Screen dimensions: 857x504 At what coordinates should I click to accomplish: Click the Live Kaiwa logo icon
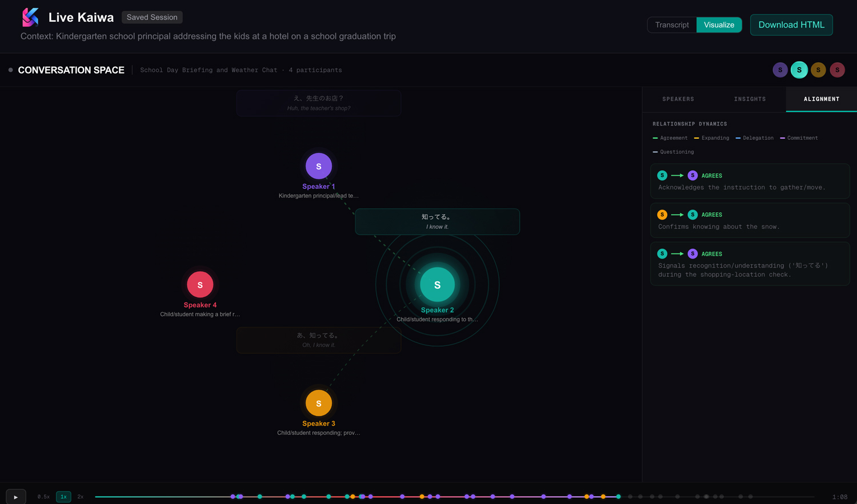tap(30, 17)
